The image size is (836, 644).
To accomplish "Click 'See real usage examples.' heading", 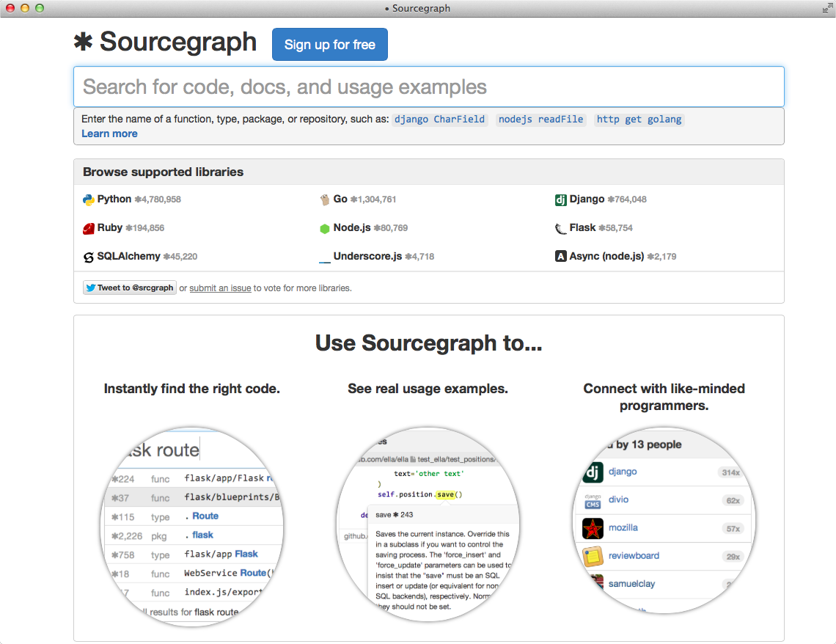I will pyautogui.click(x=428, y=389).
